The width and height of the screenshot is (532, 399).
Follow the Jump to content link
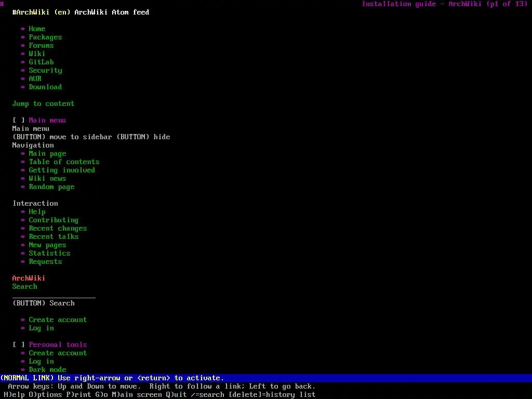tap(44, 104)
